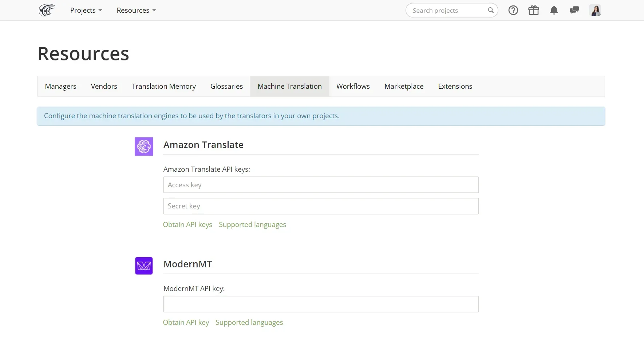Click Obtain API keys for Amazon Translate
644x343 pixels.
pyautogui.click(x=187, y=225)
